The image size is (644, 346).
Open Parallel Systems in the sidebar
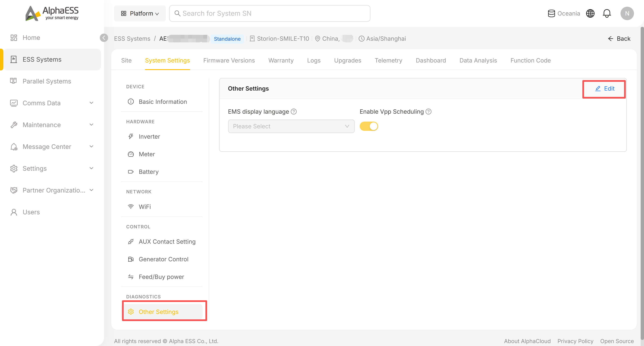tap(52, 81)
